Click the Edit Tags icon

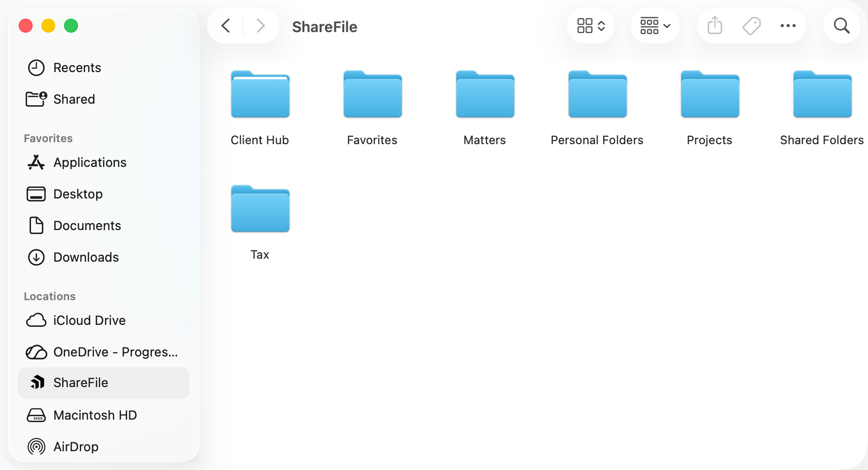pyautogui.click(x=752, y=26)
